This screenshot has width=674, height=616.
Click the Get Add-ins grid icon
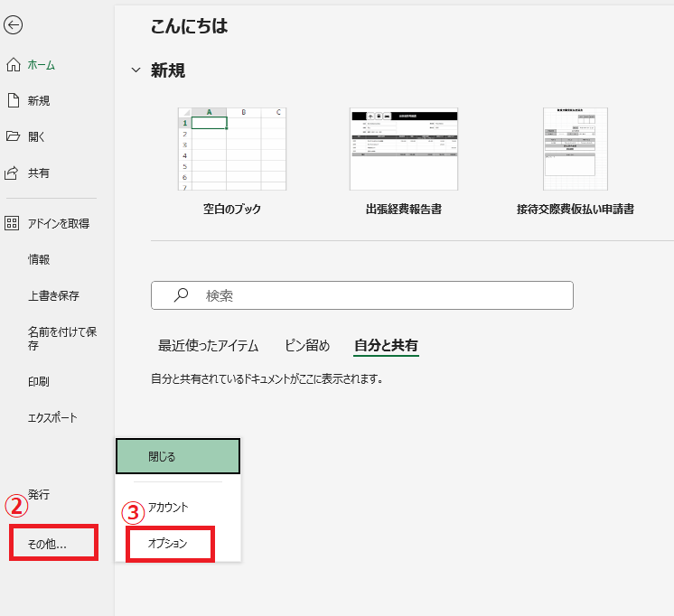pos(12,223)
